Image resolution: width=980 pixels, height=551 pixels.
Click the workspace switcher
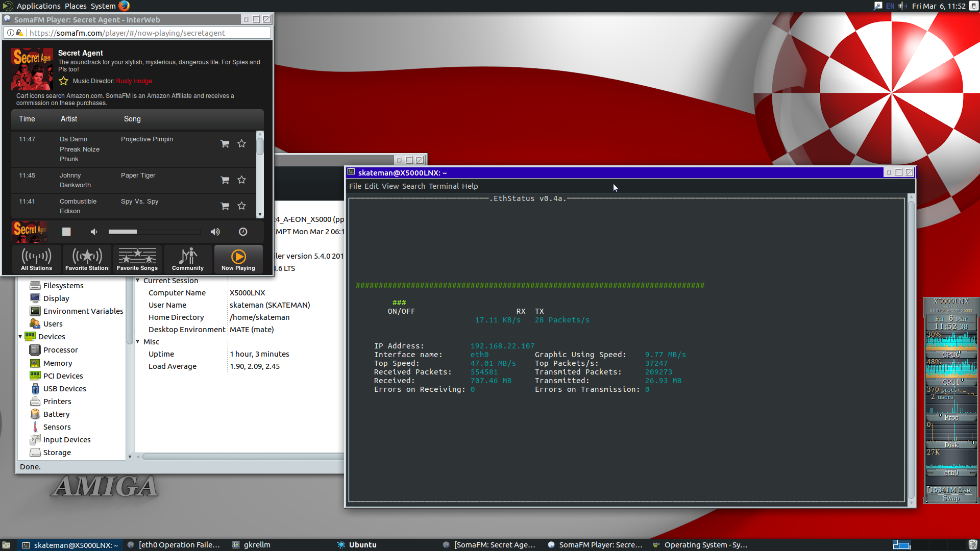pyautogui.click(x=901, y=545)
